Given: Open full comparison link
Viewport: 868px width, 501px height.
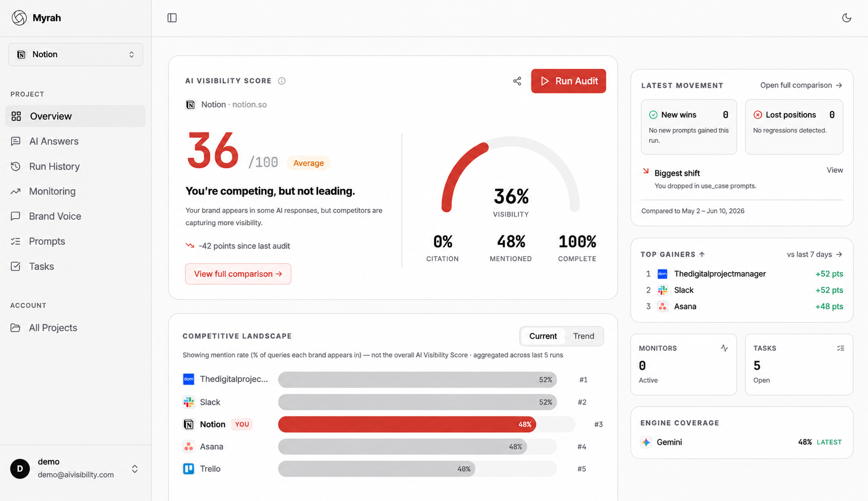Looking at the screenshot, I should click(801, 85).
